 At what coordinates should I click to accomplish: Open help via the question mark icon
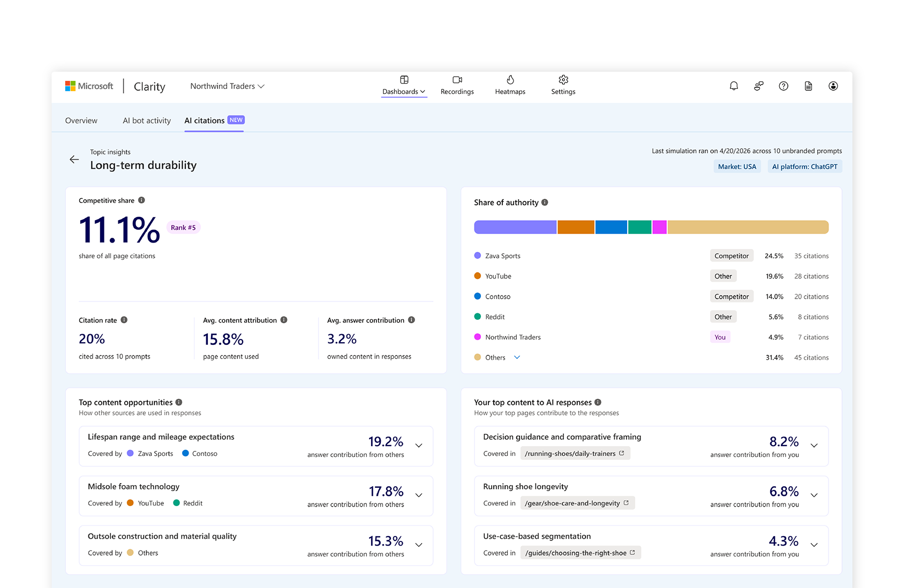[784, 86]
